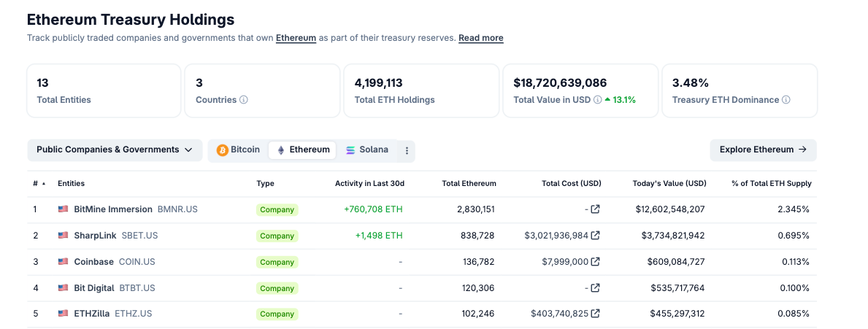Image resolution: width=868 pixels, height=329 pixels.
Task: Click the Read more link
Action: point(480,38)
